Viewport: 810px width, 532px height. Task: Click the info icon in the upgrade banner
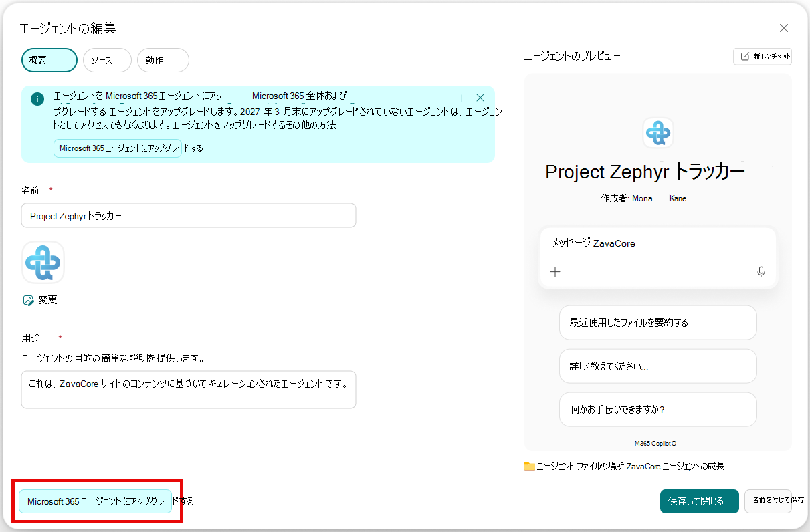[37, 99]
